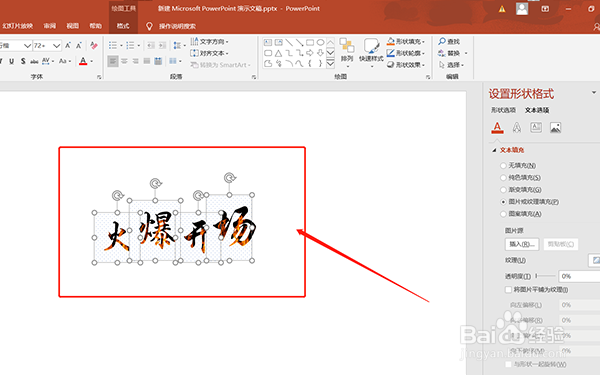The width and height of the screenshot is (600, 375).
Task: Select the straight line shape
Action: pyautogui.click(x=289, y=42)
